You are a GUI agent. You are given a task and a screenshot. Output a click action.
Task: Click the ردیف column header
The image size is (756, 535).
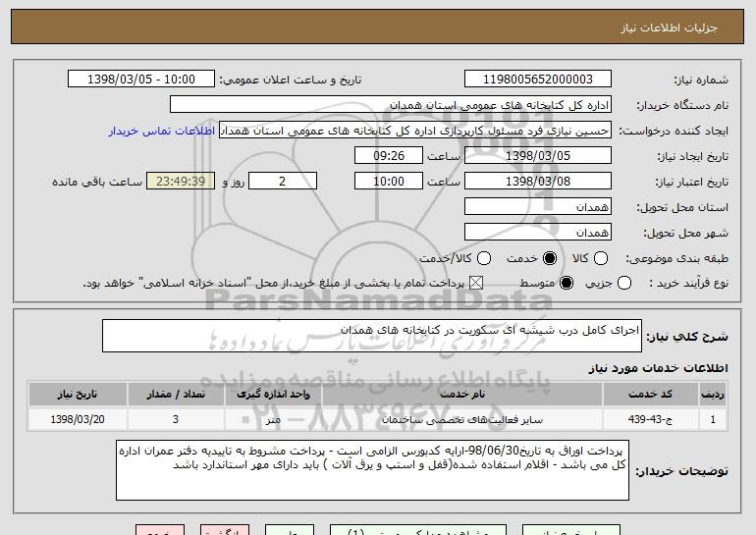click(713, 395)
